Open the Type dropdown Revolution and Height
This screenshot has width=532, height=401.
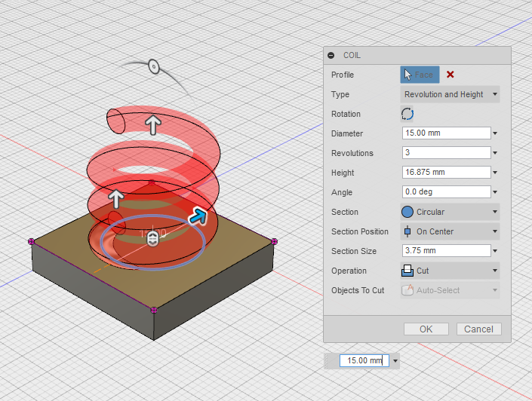click(x=450, y=94)
